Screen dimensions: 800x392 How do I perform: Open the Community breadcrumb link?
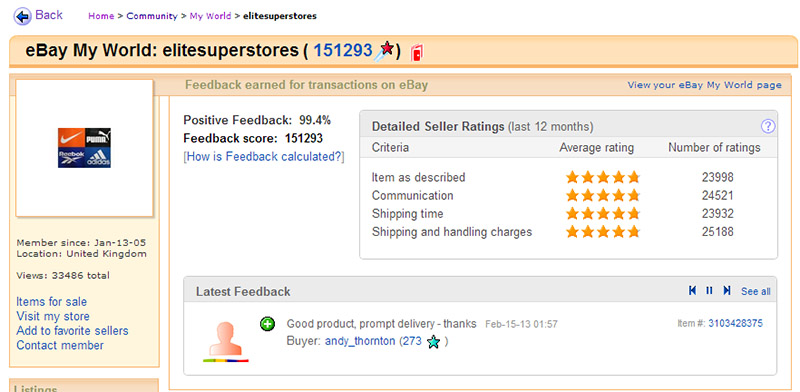(152, 16)
